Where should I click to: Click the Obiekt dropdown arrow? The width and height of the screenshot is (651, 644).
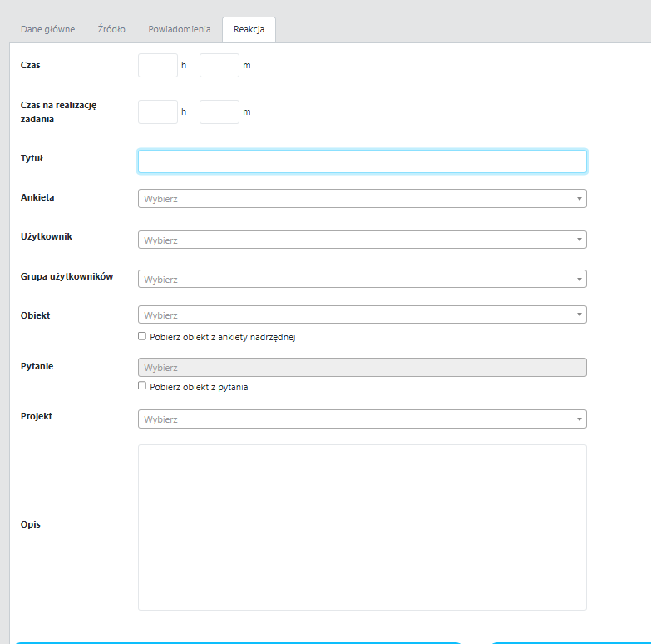(579, 315)
